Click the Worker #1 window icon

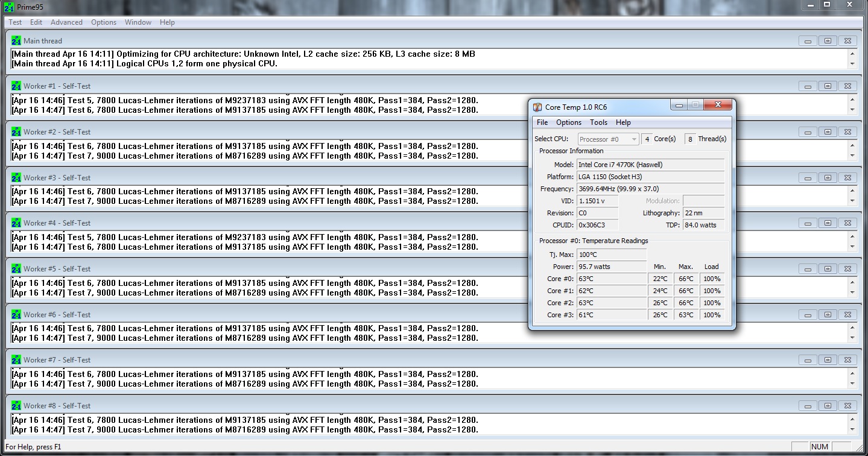pyautogui.click(x=16, y=86)
